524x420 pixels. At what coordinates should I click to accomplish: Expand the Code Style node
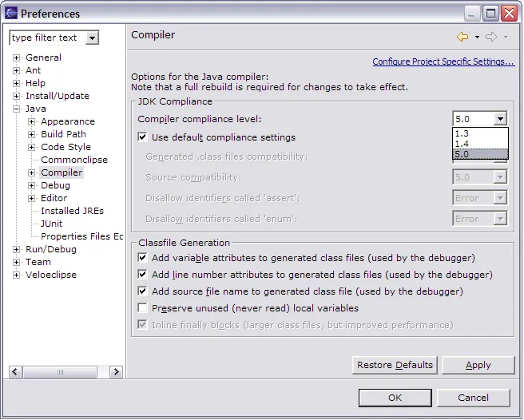pyautogui.click(x=31, y=147)
